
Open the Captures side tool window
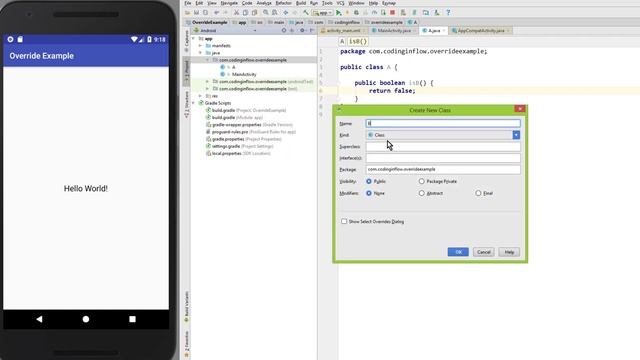[187, 41]
